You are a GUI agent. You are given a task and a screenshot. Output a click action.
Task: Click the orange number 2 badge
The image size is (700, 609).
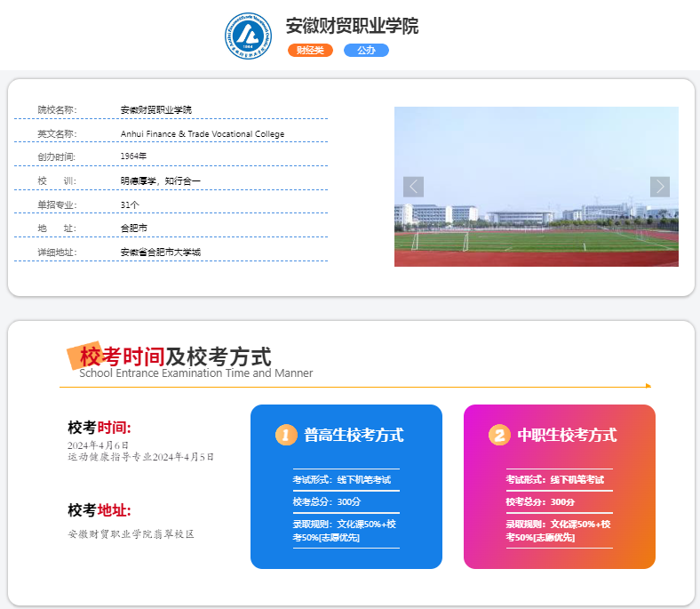499,435
